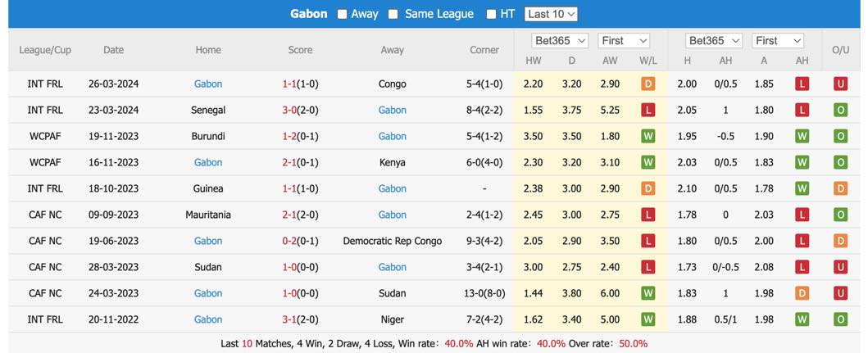Expand the second Bet365 handicap dropdown
The height and width of the screenshot is (353, 868).
(x=714, y=40)
